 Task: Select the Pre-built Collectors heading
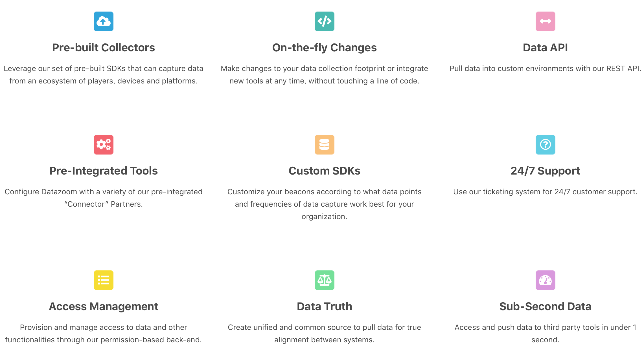[104, 48]
